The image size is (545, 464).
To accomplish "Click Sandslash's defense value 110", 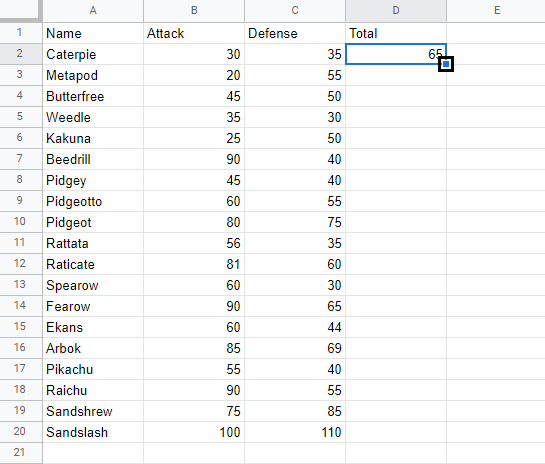I will [295, 432].
